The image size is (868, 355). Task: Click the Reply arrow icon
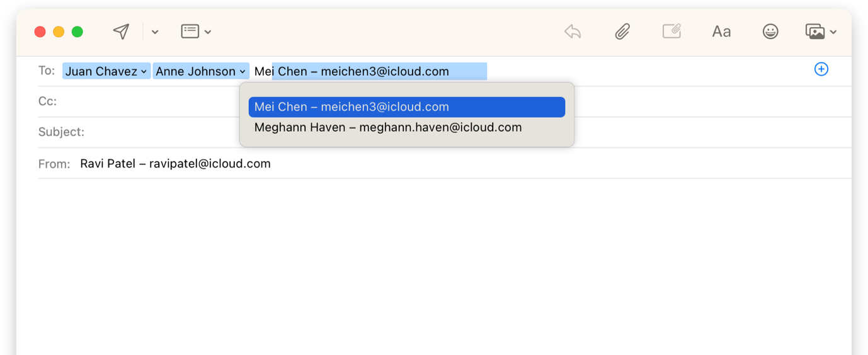(573, 31)
